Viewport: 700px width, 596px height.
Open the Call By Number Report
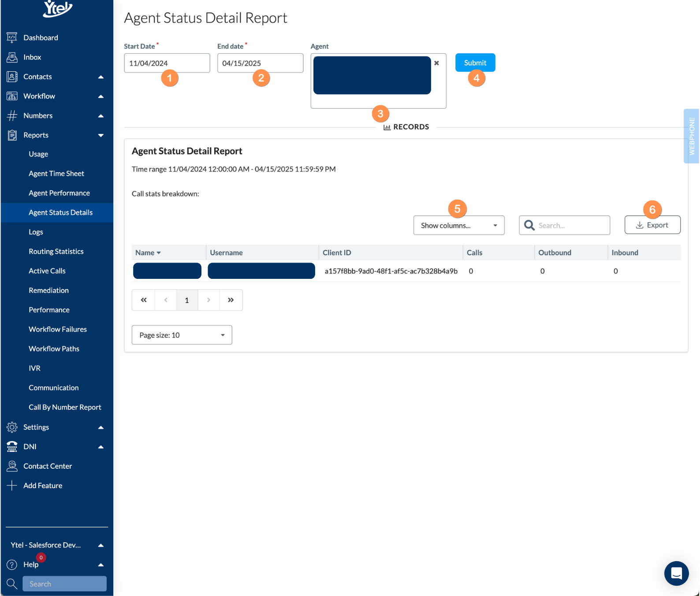65,407
